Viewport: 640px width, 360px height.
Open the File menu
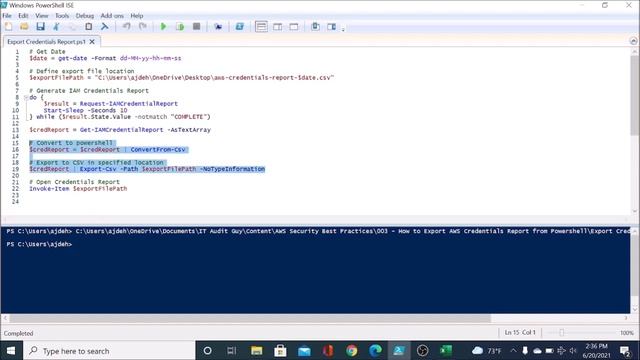7,16
